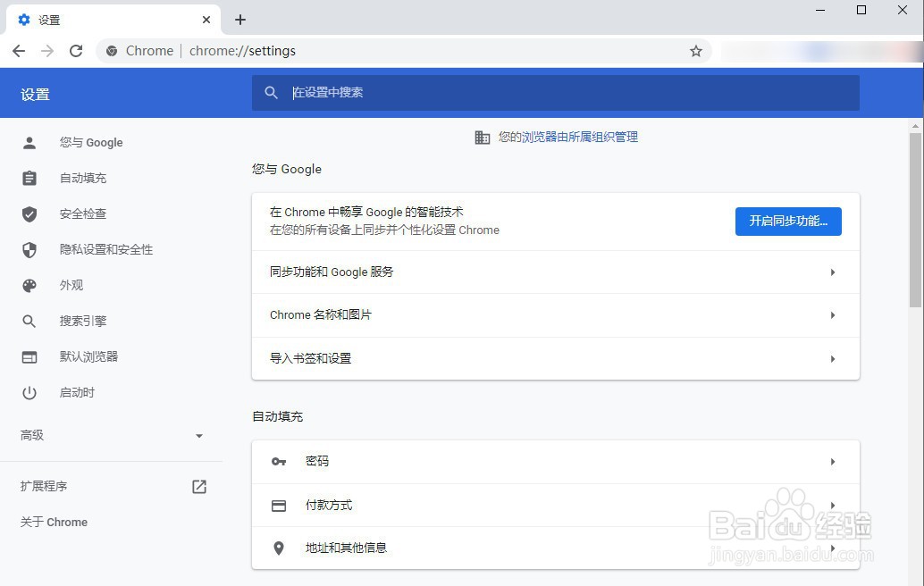This screenshot has width=924, height=586.
Task: Click the organization building icon
Action: tap(482, 138)
